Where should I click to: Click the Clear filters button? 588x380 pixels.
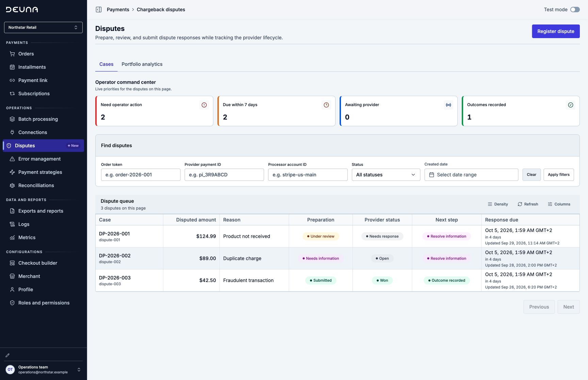coord(532,175)
